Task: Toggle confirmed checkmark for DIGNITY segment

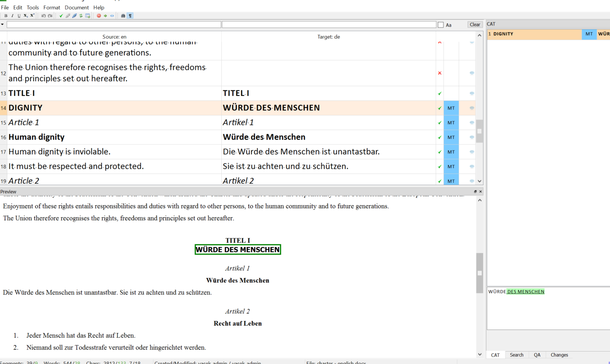Action: (x=440, y=108)
